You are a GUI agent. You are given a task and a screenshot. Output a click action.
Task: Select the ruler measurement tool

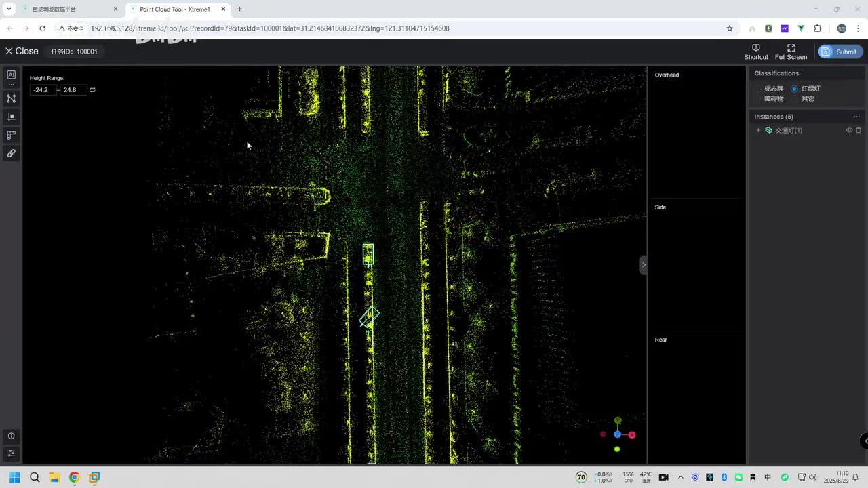click(11, 135)
